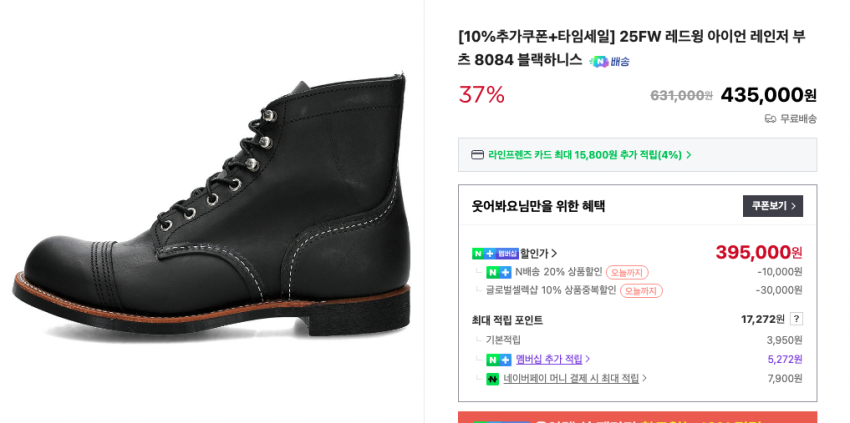850x423 pixels.
Task: Click the free shipping truck icon
Action: pyautogui.click(x=770, y=118)
